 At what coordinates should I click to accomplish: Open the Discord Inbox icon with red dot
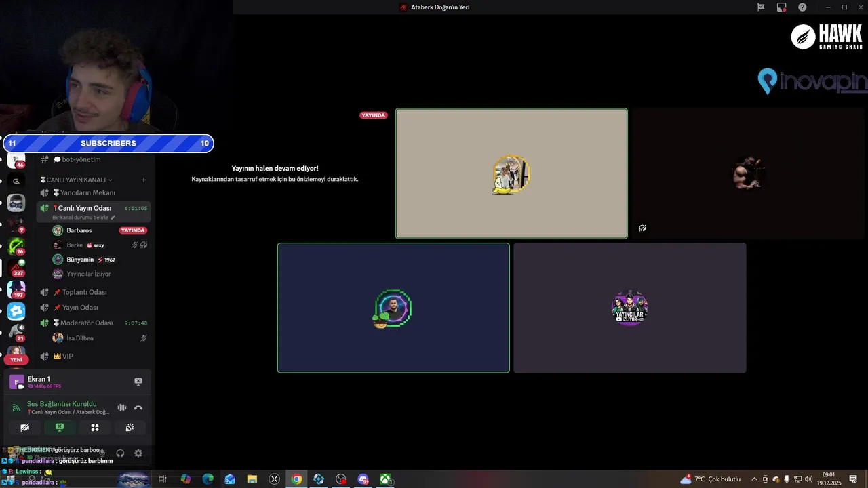pos(782,7)
